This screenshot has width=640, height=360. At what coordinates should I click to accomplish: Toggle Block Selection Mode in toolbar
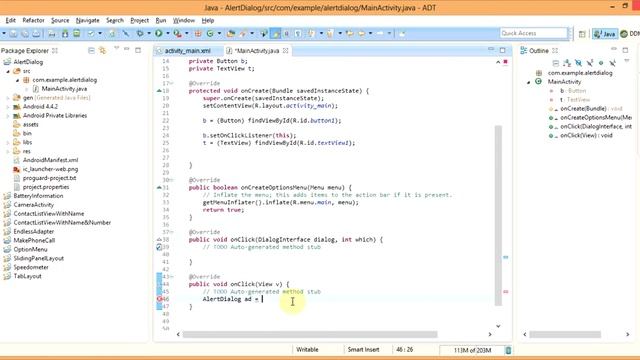287,33
